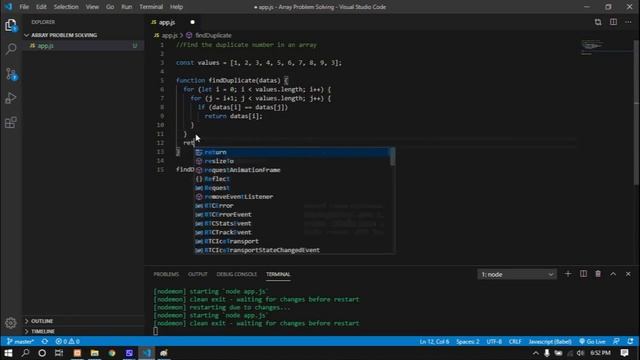Choose the 'resizeTo' autocomplete suggestion
The width and height of the screenshot is (640, 360).
pos(291,161)
